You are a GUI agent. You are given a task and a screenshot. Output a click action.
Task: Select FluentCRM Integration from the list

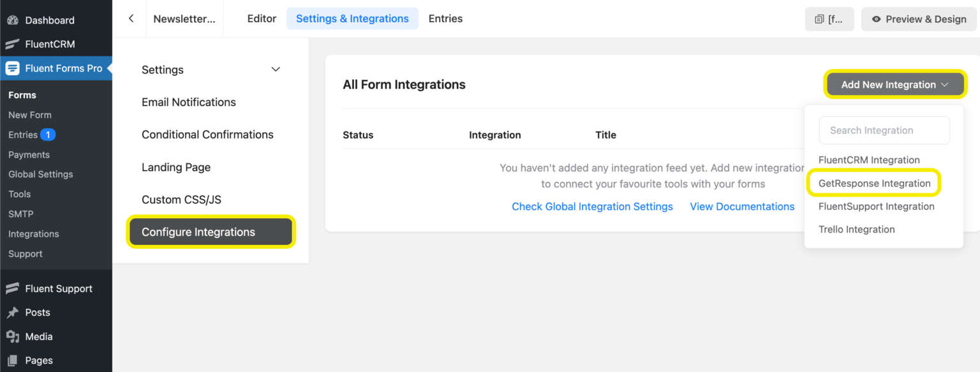(869, 160)
